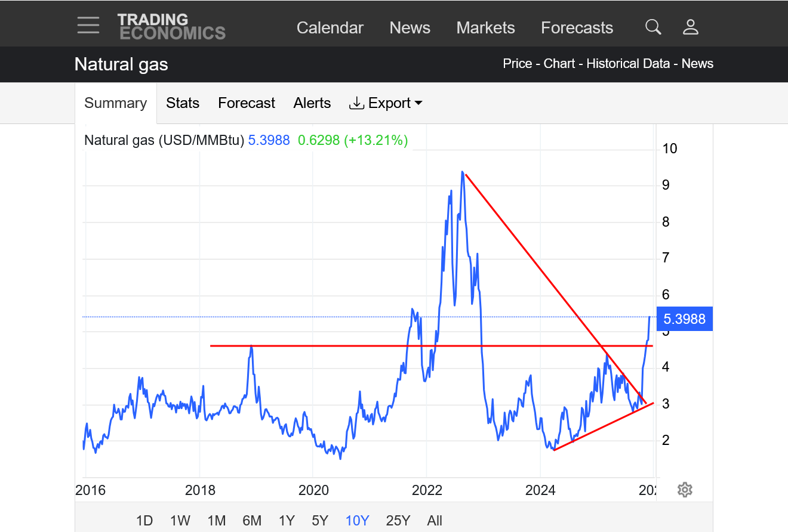Click the 8 label on the price axis
The width and height of the screenshot is (788, 532).
[666, 222]
